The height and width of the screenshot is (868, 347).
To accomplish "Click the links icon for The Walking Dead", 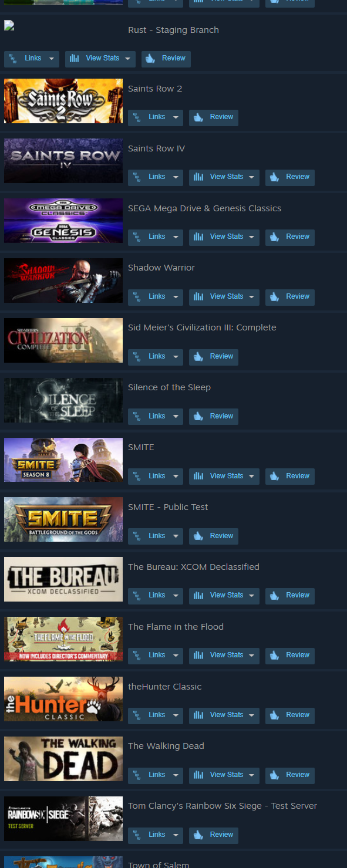I will coord(137,775).
